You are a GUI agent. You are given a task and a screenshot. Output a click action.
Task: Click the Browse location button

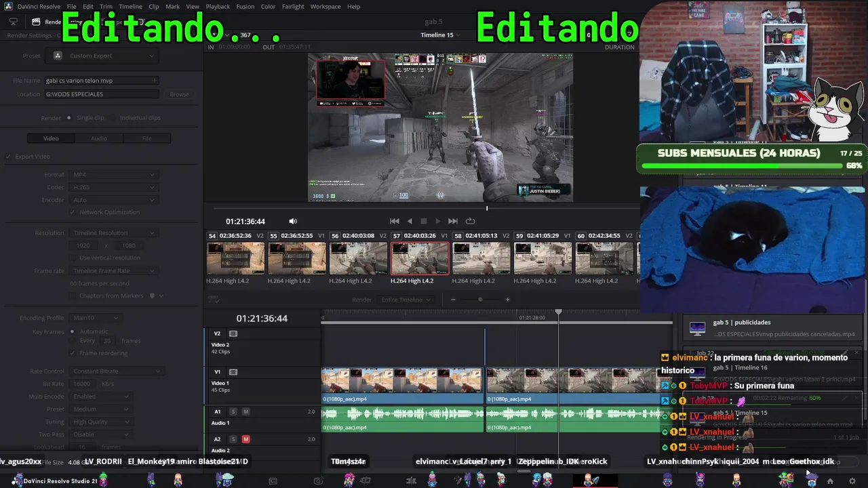(180, 94)
